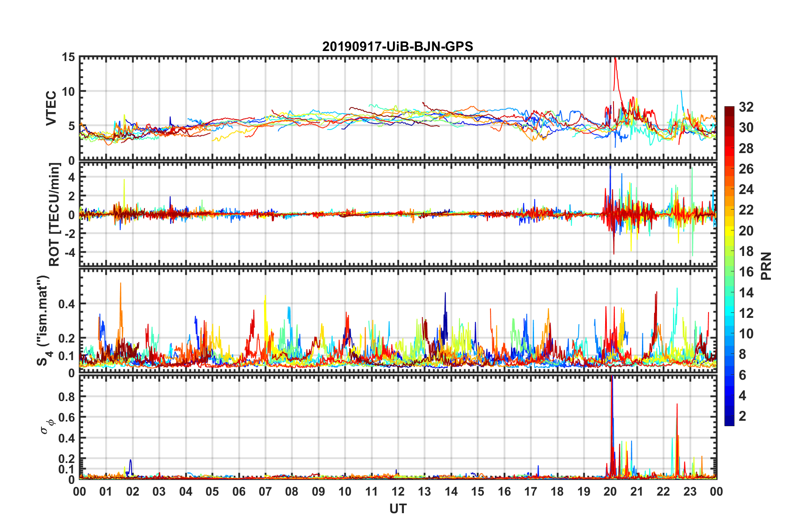
Task: Click x-axis hour tick label "01"
Action: click(x=106, y=491)
